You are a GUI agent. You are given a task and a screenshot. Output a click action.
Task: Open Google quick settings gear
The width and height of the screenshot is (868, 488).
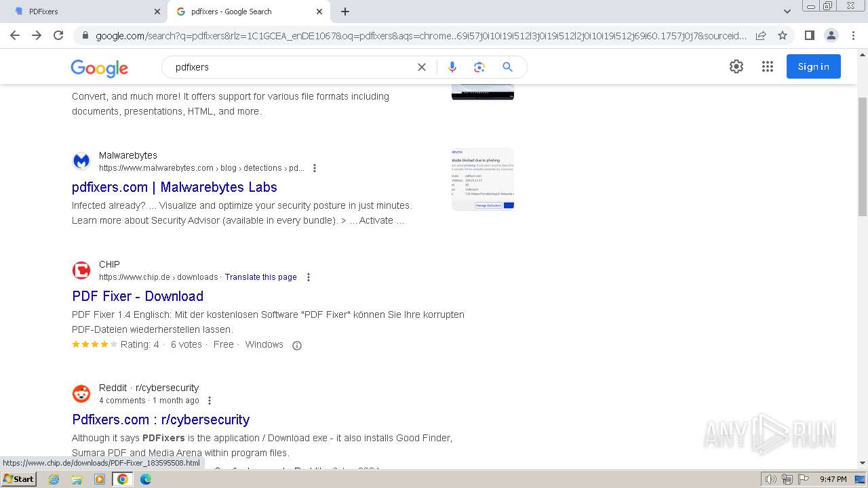[x=736, y=66]
